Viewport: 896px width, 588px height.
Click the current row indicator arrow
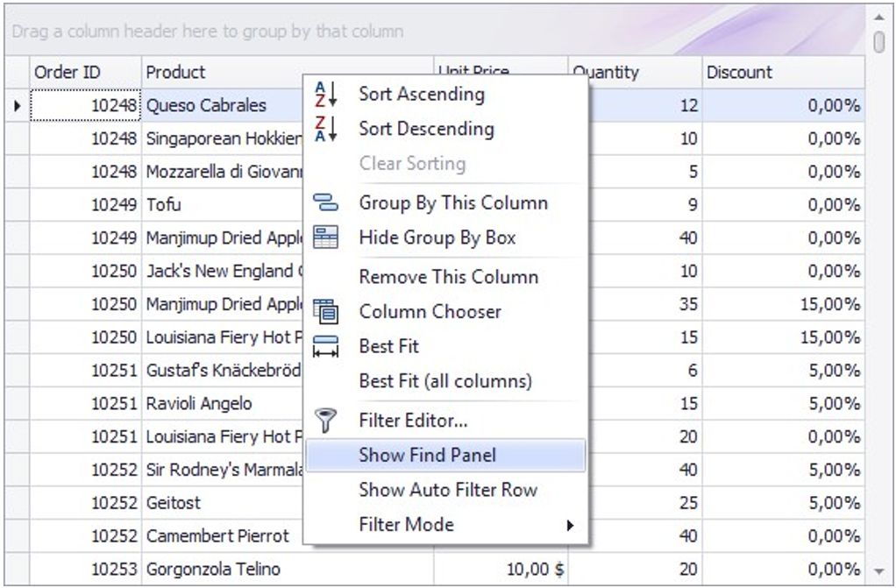(x=17, y=106)
